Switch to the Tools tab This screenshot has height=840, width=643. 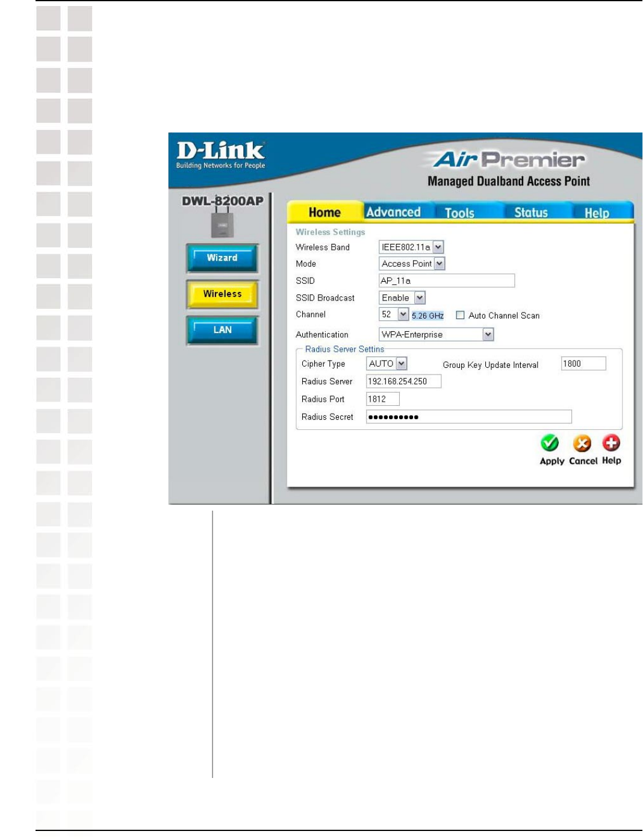(x=459, y=213)
